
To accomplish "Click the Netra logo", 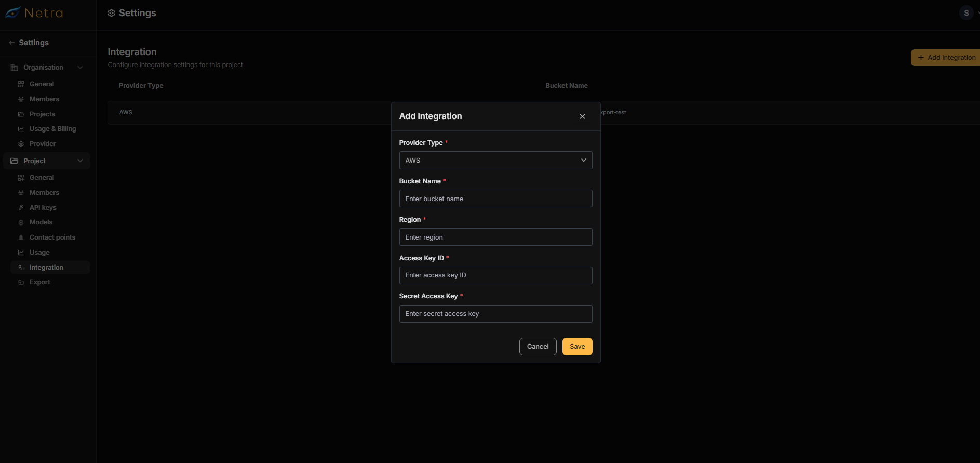I will 34,13.
